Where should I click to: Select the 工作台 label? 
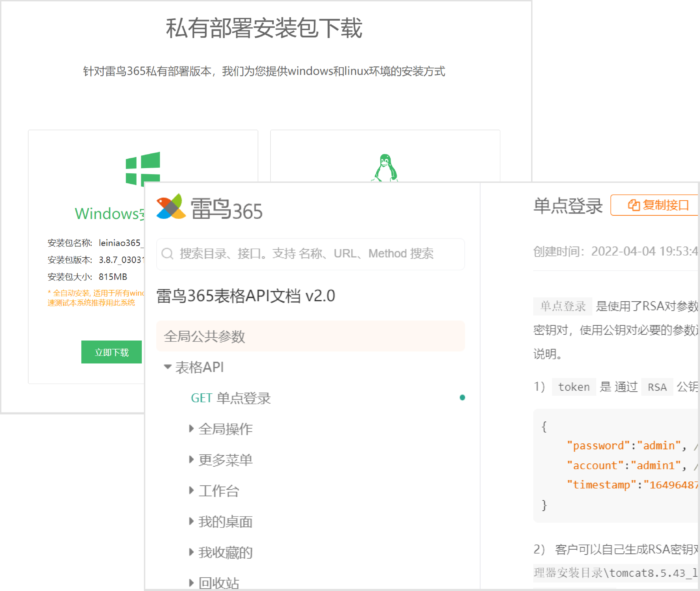point(219,491)
